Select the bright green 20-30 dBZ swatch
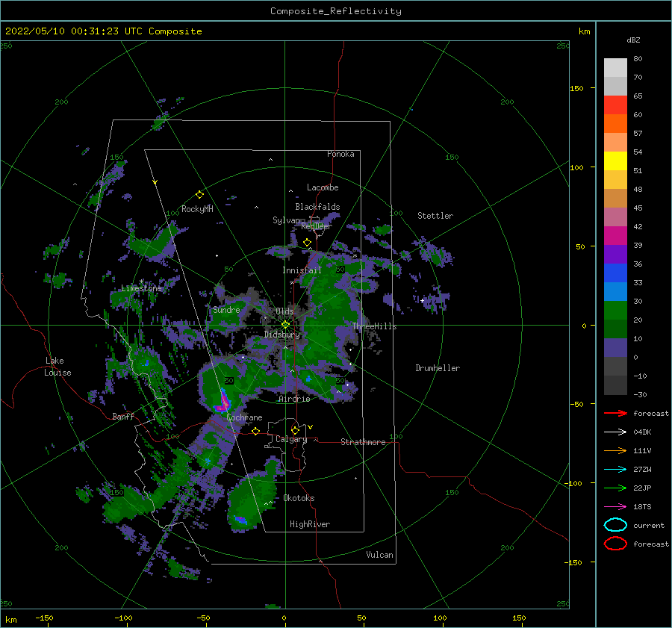 coord(615,310)
